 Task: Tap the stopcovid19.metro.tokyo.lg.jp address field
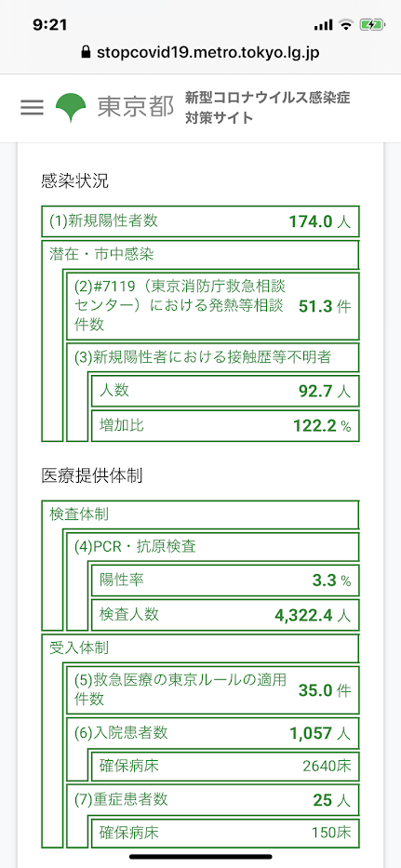[x=201, y=53]
